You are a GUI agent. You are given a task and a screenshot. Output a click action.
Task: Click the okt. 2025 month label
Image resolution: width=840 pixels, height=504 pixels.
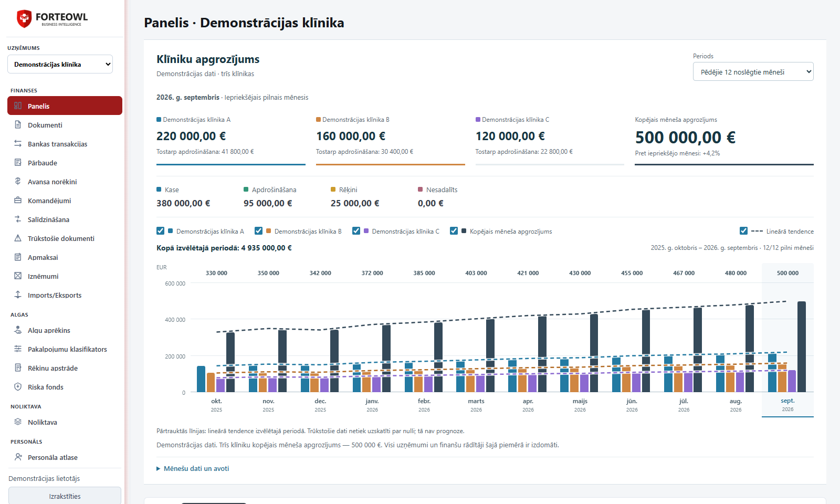[x=216, y=405]
